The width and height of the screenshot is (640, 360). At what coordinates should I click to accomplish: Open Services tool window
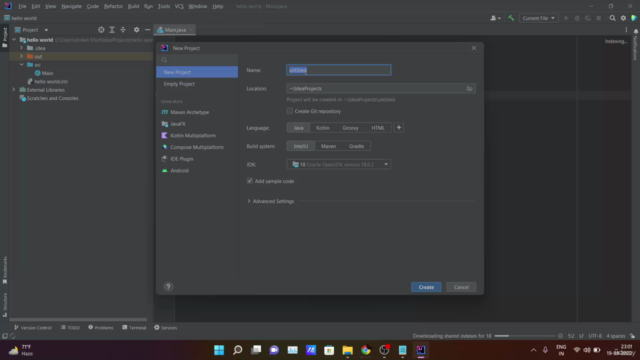[x=165, y=327]
